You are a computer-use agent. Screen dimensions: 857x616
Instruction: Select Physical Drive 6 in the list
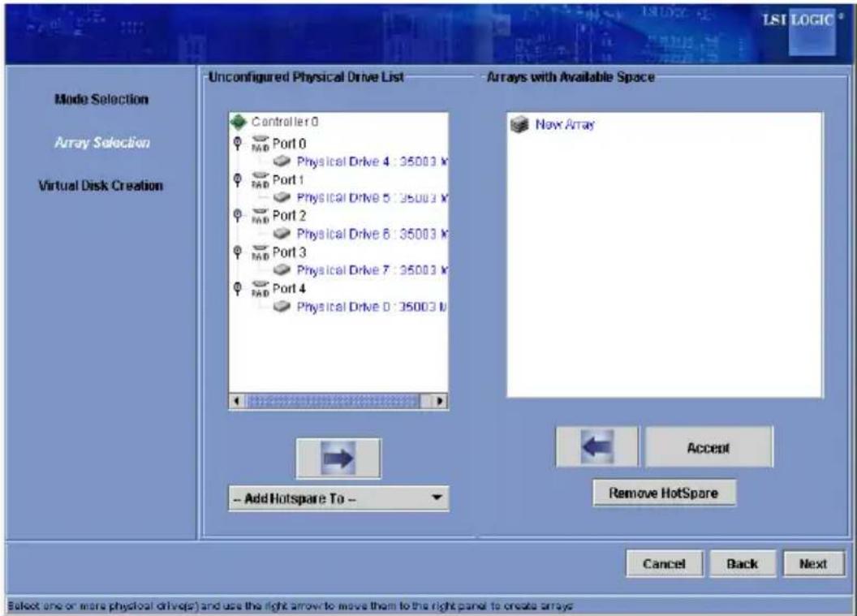pyautogui.click(x=372, y=234)
